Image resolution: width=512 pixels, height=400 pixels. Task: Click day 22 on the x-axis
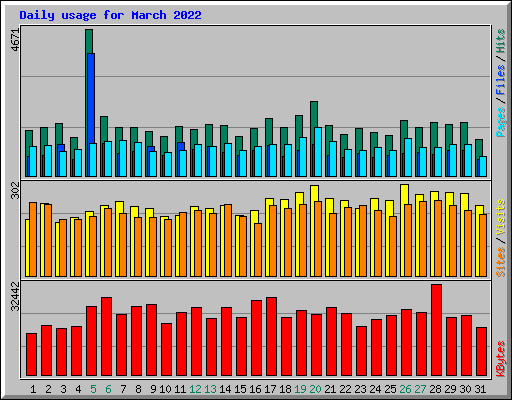pos(345,389)
